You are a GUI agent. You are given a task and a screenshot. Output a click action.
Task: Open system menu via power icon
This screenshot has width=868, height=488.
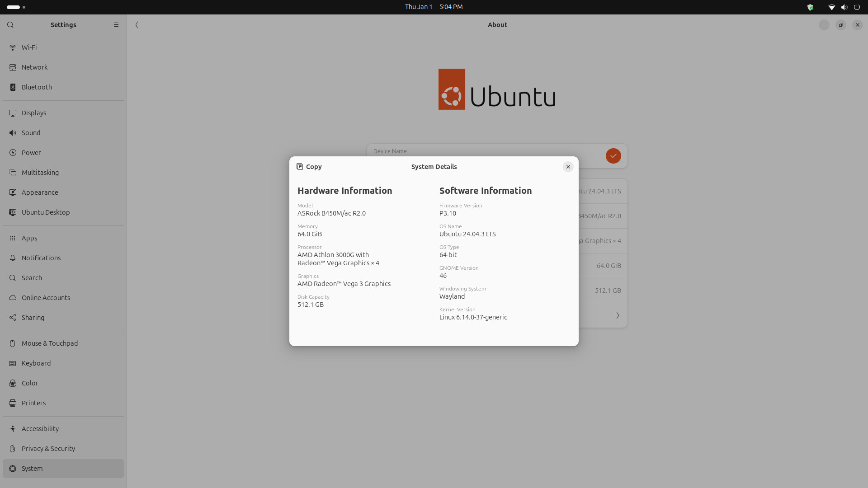coord(857,7)
